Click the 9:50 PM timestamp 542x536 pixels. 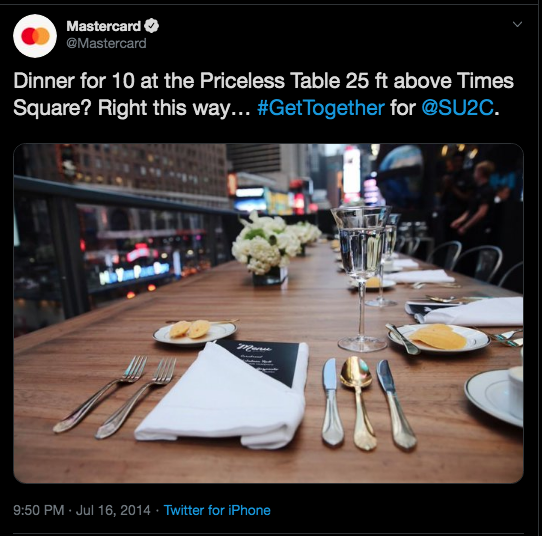click(x=39, y=510)
